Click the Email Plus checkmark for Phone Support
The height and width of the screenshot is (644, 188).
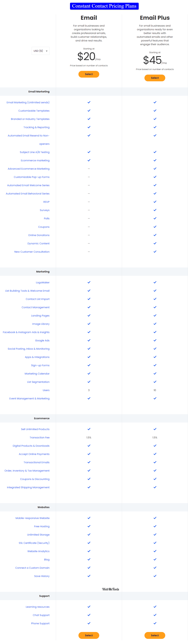[x=155, y=623]
